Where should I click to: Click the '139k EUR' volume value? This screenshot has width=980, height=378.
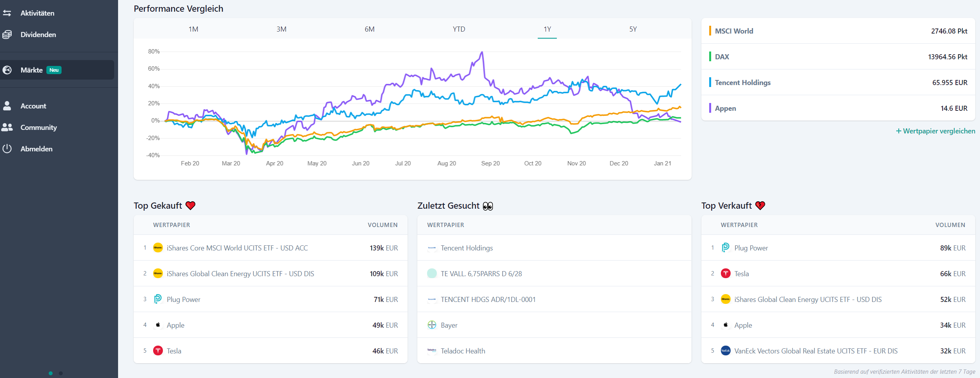[x=384, y=248]
